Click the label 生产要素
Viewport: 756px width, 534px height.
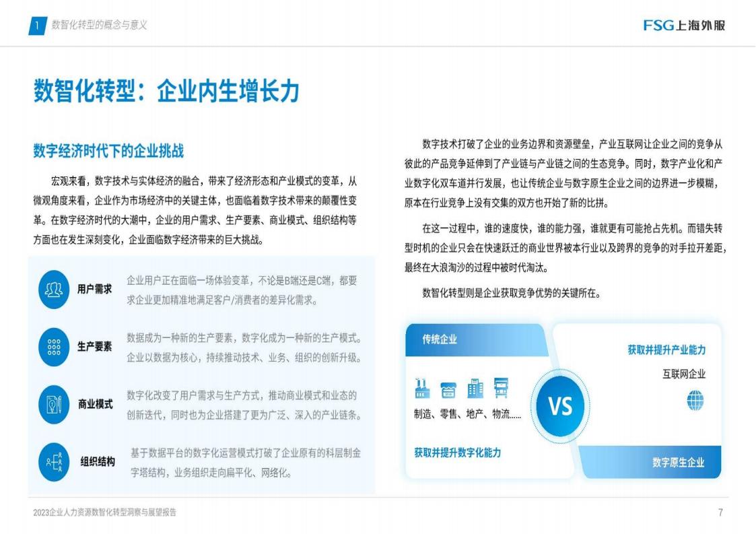click(94, 346)
